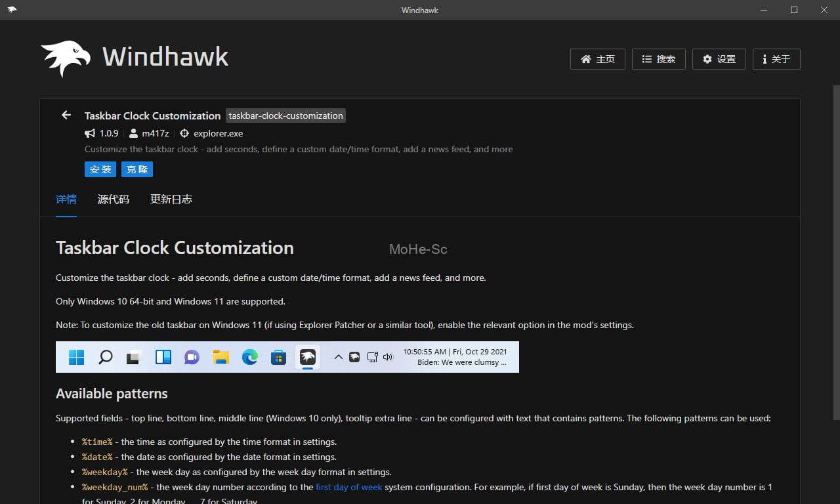Go back using the left arrow icon
Viewport: 840px width, 504px height.
coord(66,115)
